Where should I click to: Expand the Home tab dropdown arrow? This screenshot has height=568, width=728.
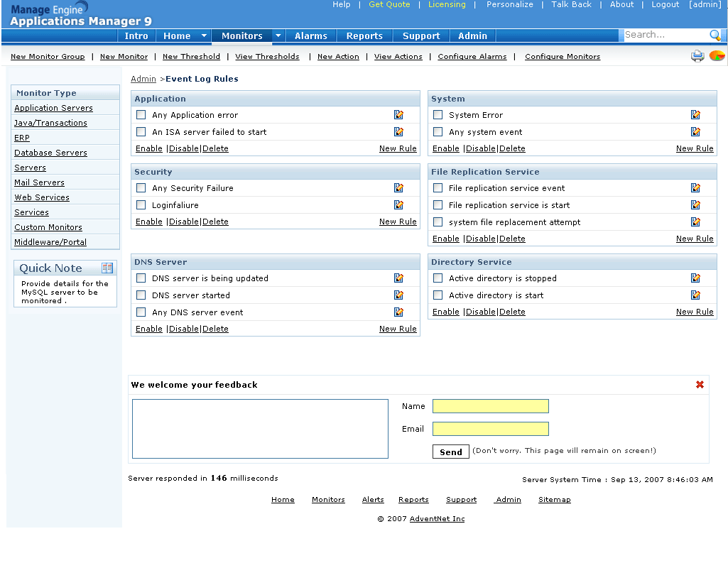click(x=204, y=36)
